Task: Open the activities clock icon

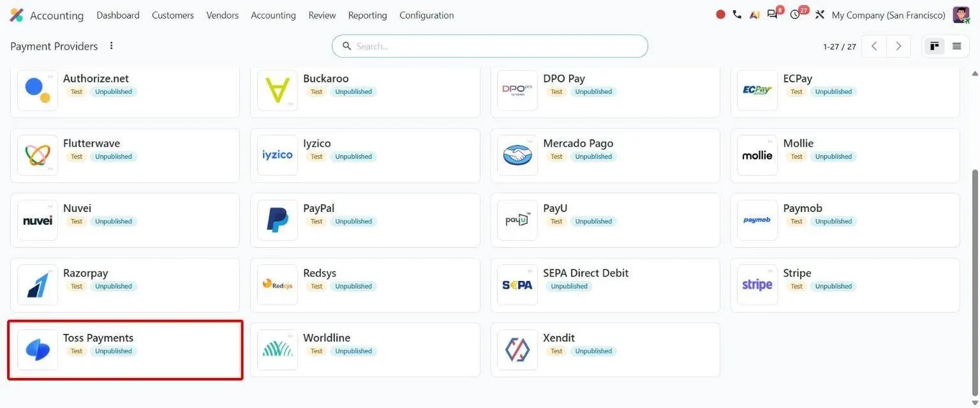Action: point(795,15)
